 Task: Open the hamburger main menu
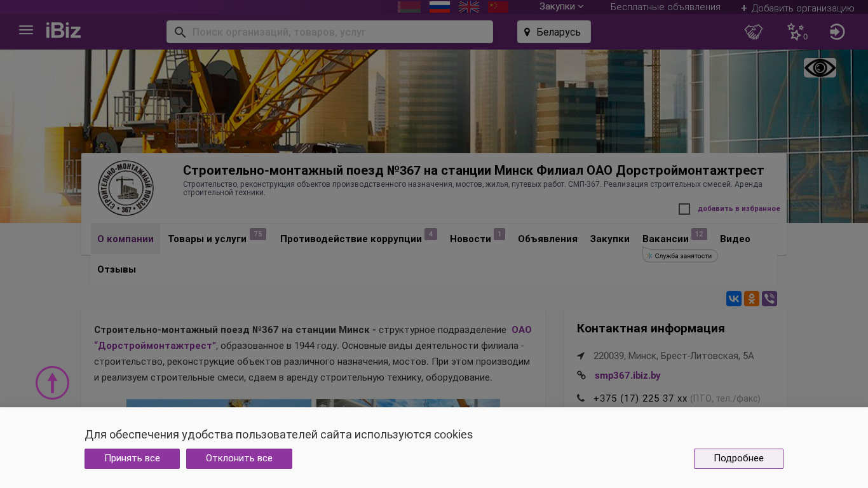tap(26, 30)
